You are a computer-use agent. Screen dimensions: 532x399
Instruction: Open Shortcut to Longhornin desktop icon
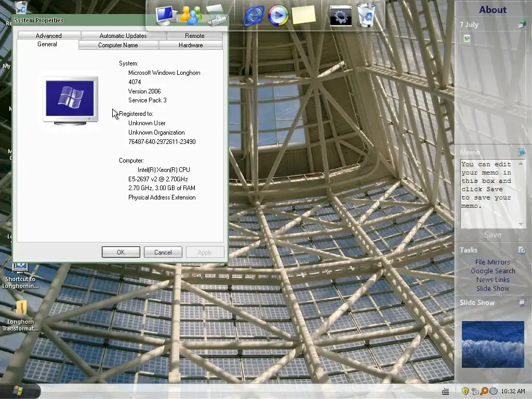tap(20, 275)
